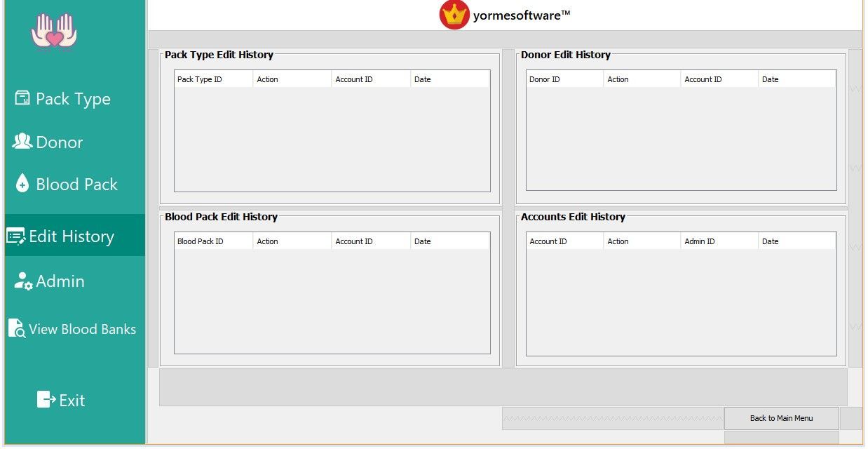Screen dimensions: 868x449
Task: Click Date header in Pack Type Edit History
Action: click(x=449, y=79)
